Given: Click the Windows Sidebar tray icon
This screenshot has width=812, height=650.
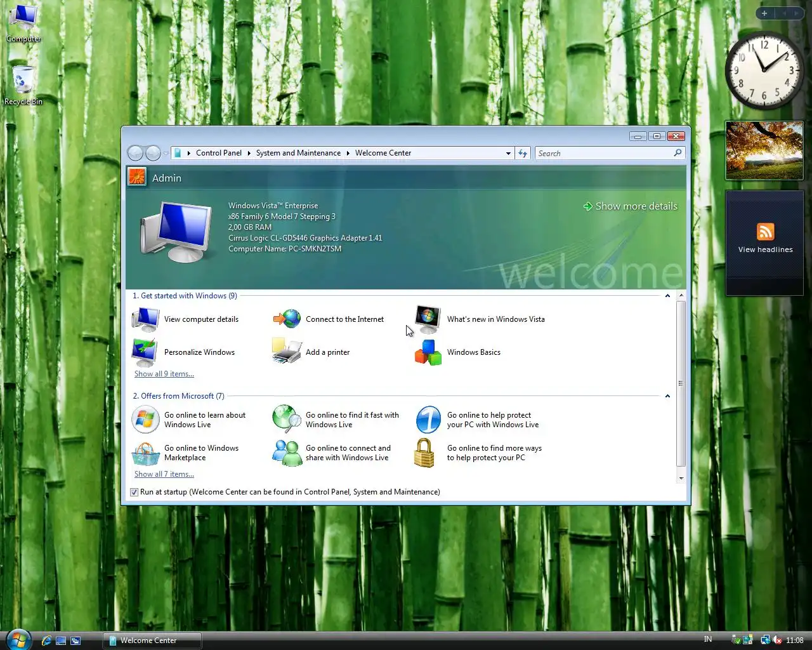Looking at the screenshot, I should 748,640.
